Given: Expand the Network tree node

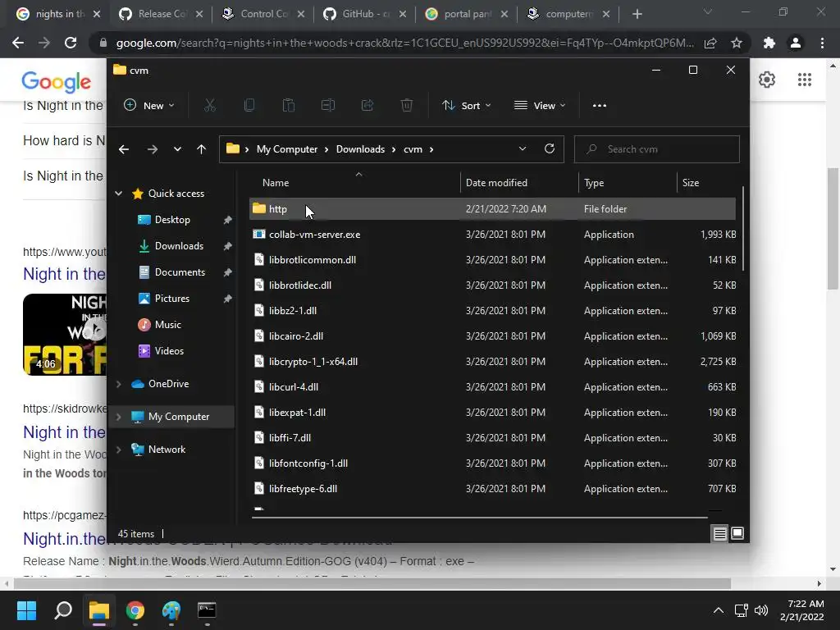Looking at the screenshot, I should click(118, 450).
